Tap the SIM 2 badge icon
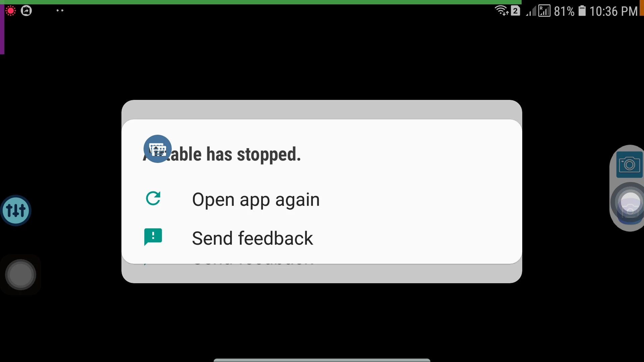 pos(516,11)
